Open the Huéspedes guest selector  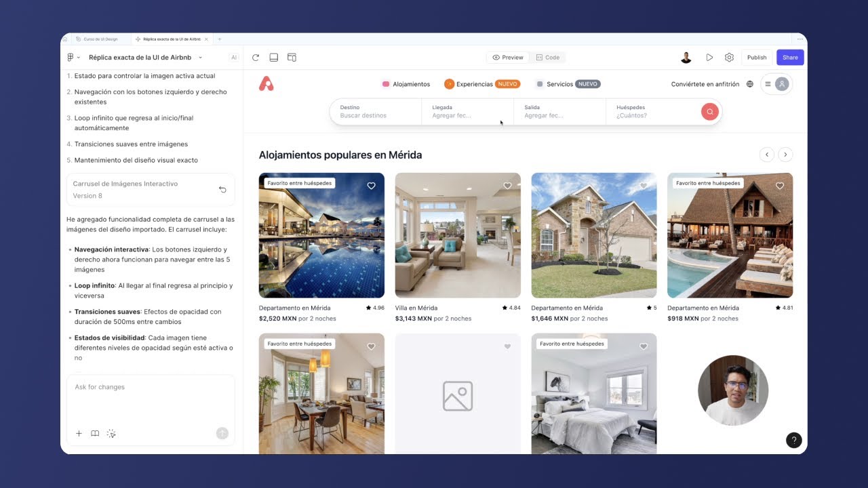tap(652, 112)
